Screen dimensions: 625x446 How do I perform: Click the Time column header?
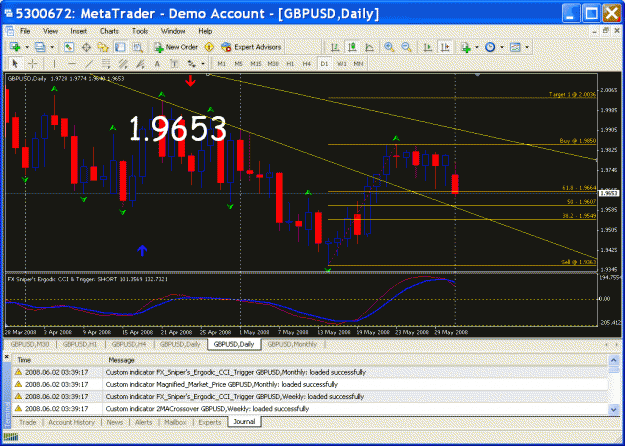(59, 360)
